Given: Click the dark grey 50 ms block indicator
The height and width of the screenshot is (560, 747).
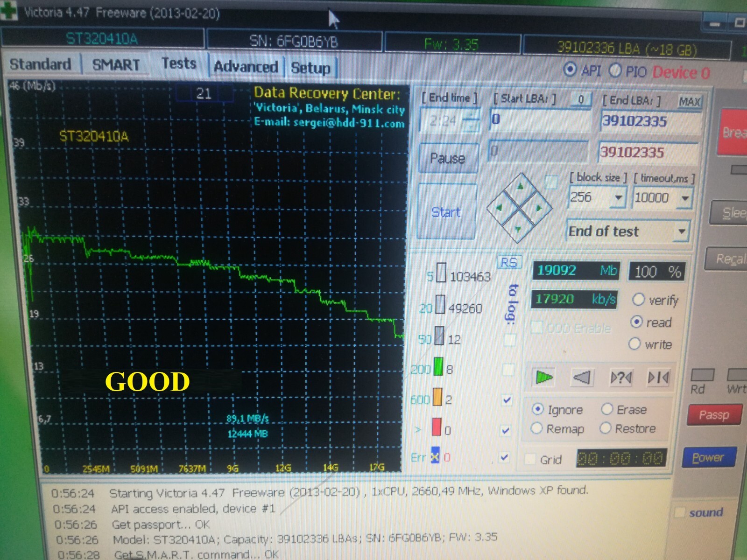Looking at the screenshot, I should (439, 335).
